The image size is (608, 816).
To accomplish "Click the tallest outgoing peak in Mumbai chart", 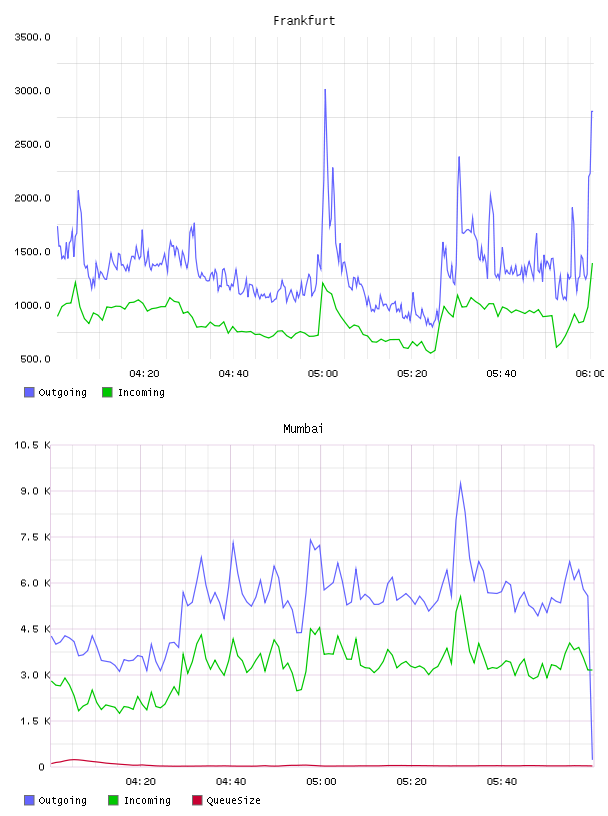I will 461,482.
